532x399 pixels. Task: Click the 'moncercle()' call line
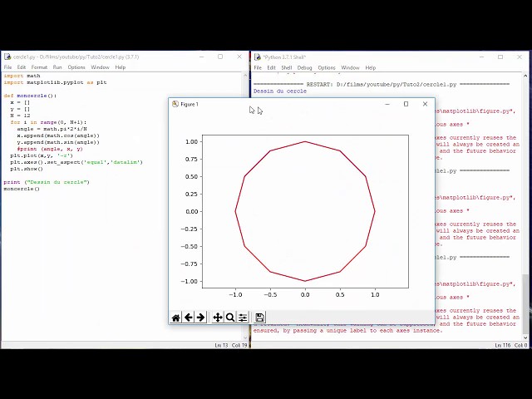pos(22,189)
